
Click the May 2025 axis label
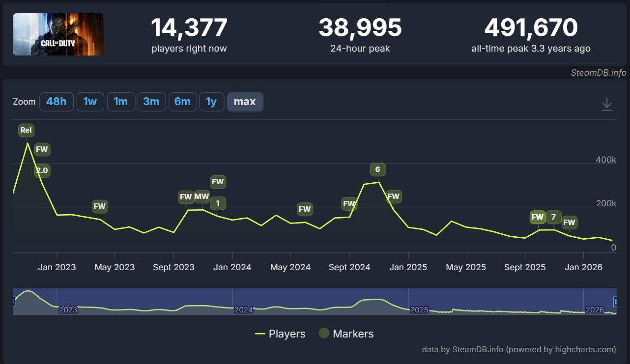coord(466,267)
